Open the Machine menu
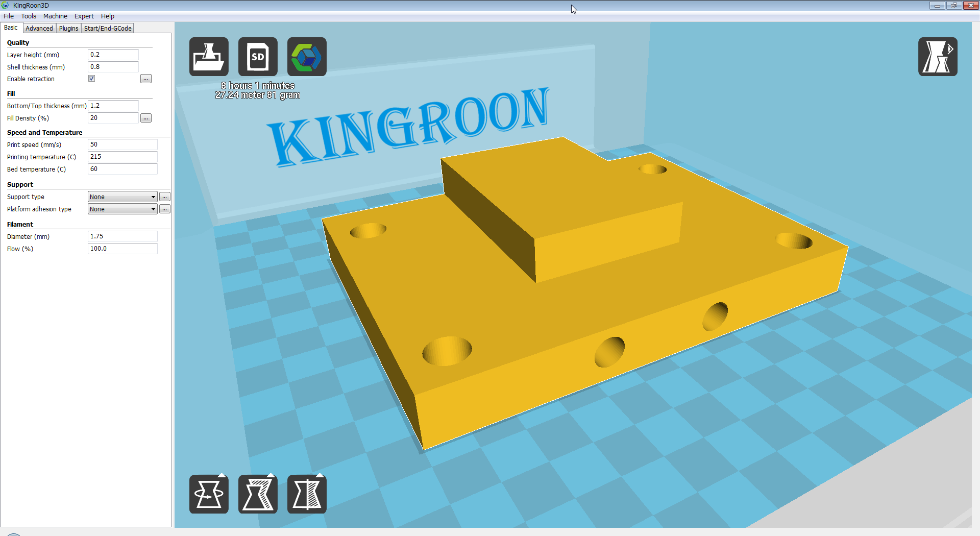The height and width of the screenshot is (536, 980). coord(55,16)
